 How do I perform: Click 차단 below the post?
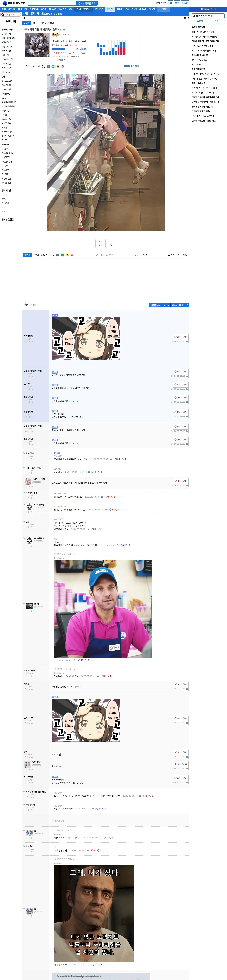tap(145, 255)
